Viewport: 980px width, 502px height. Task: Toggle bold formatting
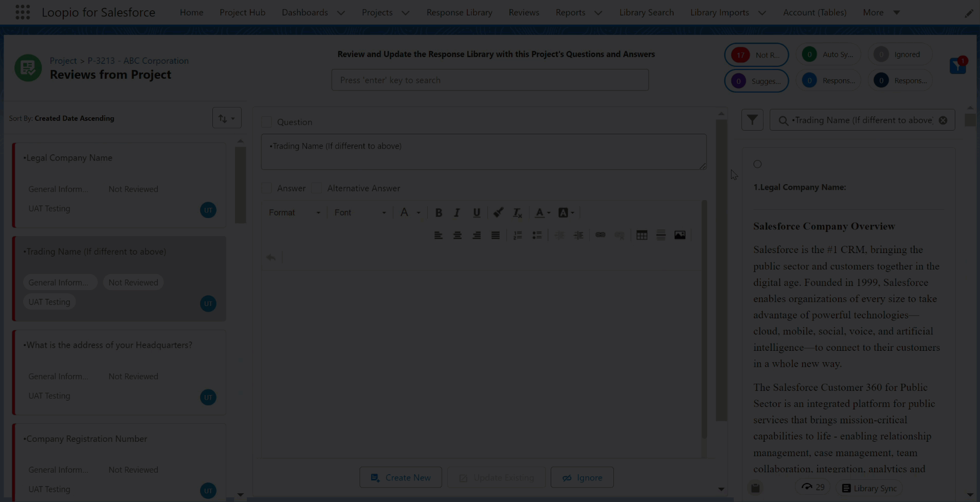point(439,212)
